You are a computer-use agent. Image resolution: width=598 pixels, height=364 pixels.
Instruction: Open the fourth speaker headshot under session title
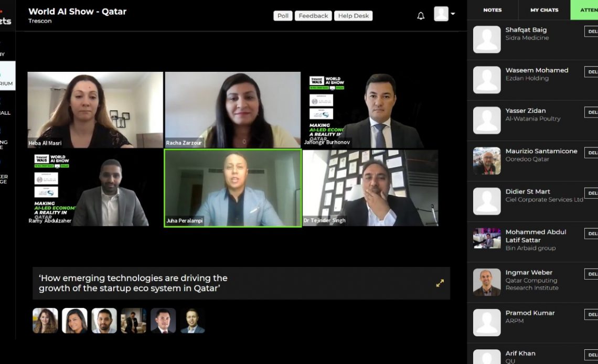tap(133, 320)
